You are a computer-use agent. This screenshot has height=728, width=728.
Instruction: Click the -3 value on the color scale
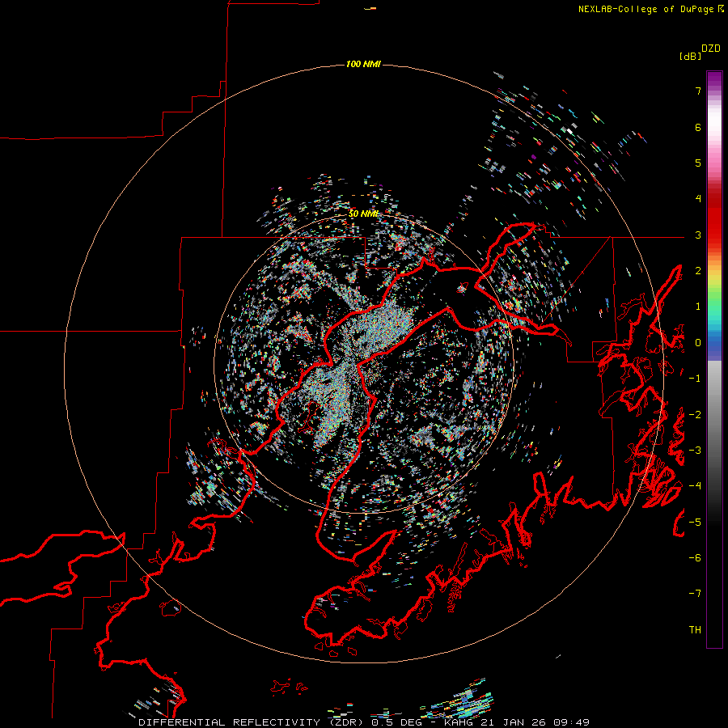[695, 451]
